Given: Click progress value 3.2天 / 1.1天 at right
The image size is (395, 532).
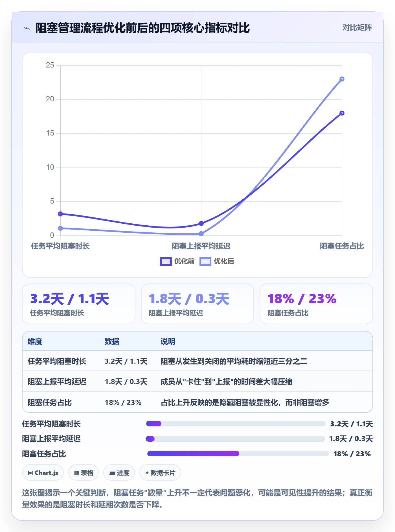Looking at the screenshot, I should [x=352, y=424].
